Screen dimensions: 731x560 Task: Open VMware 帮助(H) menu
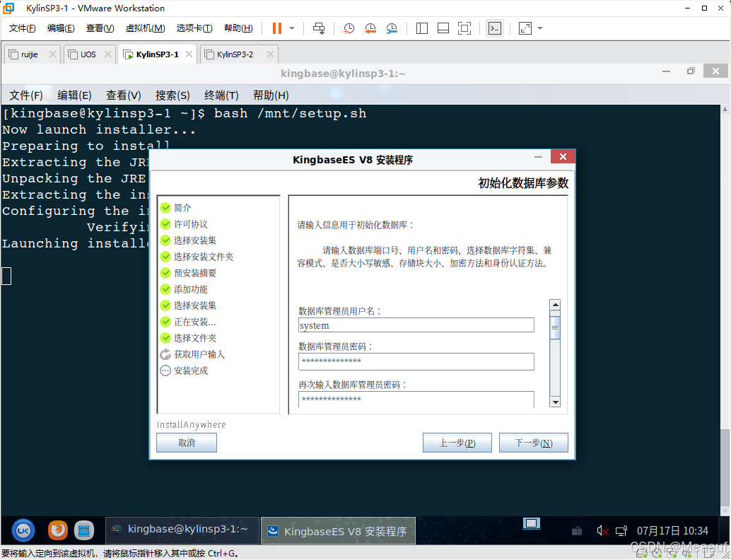click(x=239, y=28)
